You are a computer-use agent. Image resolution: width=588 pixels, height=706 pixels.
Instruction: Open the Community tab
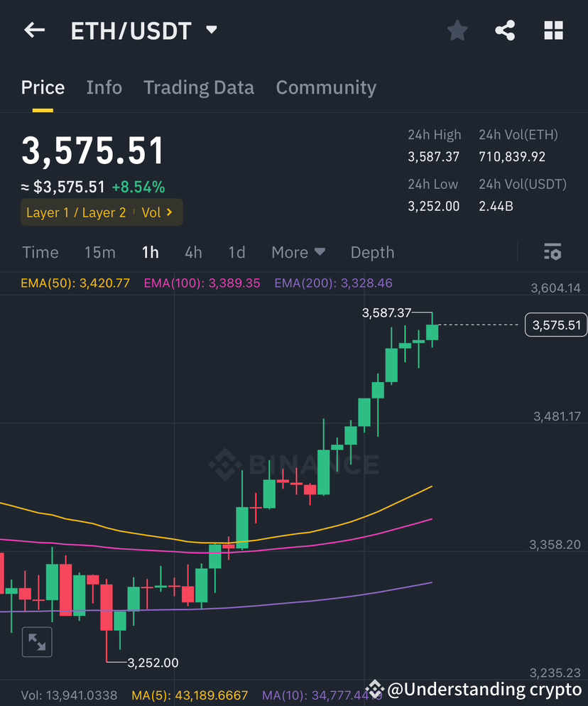326,87
